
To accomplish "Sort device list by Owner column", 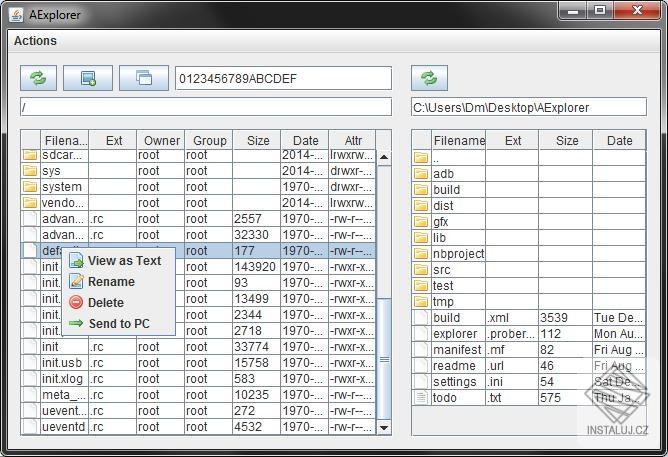I will click(161, 141).
